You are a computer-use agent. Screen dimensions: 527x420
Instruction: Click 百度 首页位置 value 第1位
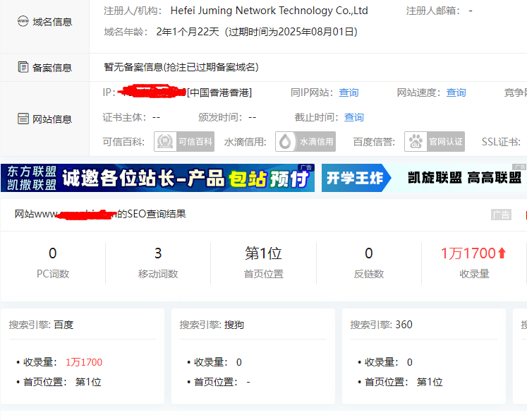(x=88, y=382)
